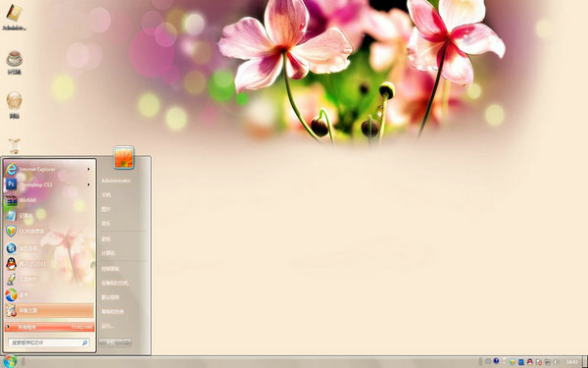
Task: Open All Programs list
Action: tap(49, 327)
